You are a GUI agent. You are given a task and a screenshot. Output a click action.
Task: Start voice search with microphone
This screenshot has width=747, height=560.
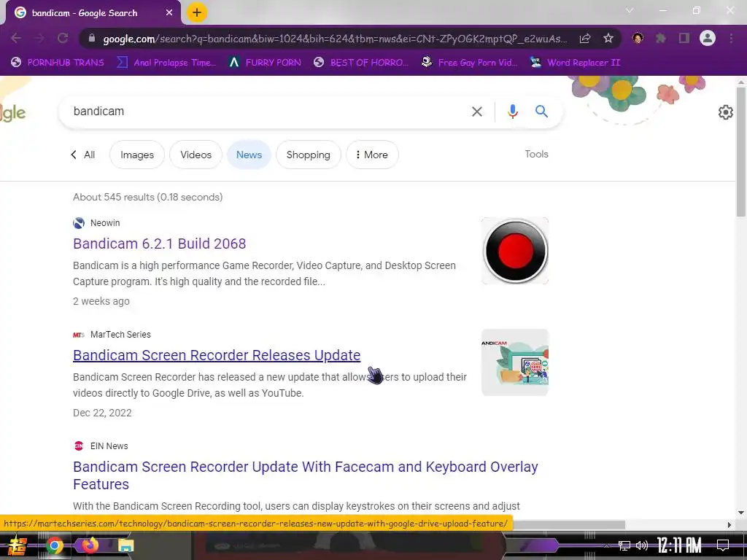tap(513, 112)
